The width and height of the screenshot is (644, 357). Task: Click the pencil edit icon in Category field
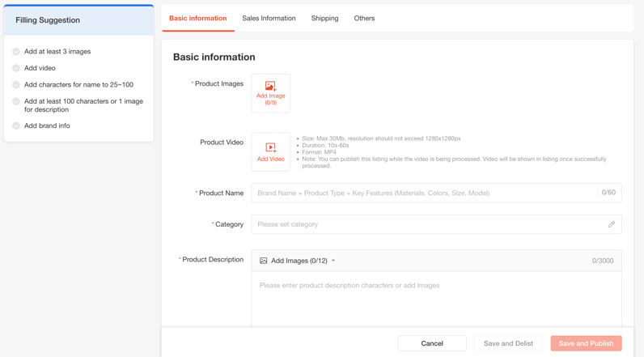[x=612, y=224]
